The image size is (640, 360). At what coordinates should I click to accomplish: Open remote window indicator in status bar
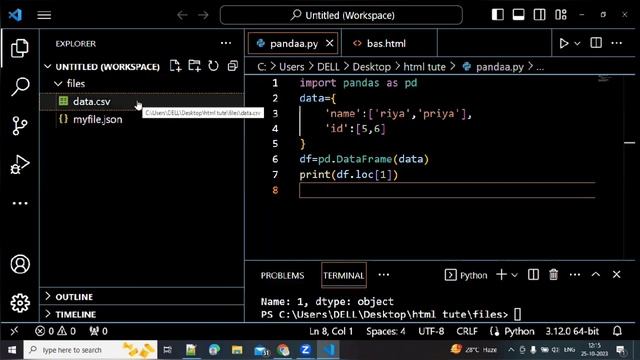tap(14, 331)
